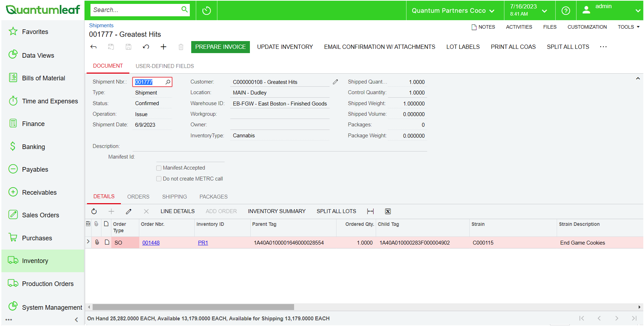Open the recent history clock icon
644x326 pixels.
[x=206, y=11]
